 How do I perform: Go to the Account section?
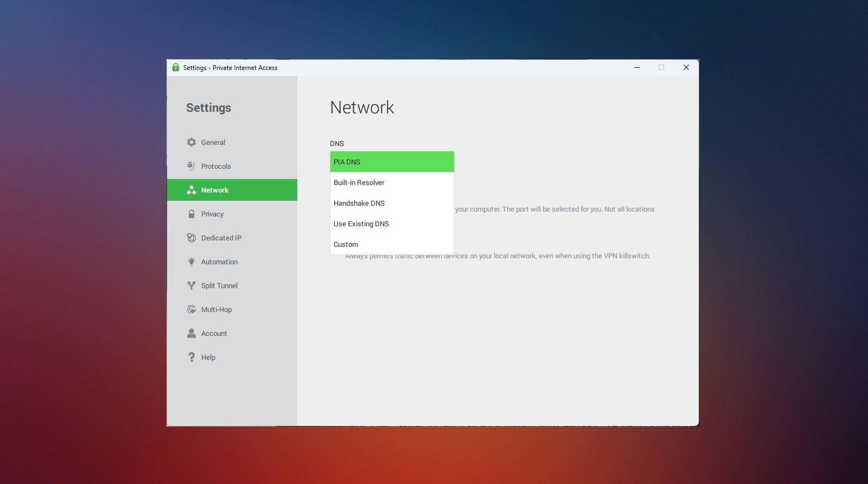point(232,333)
